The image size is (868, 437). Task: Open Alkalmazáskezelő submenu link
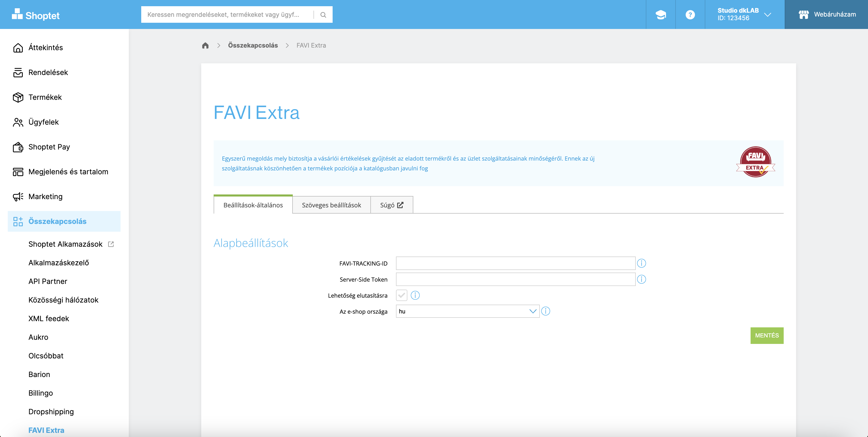pos(59,263)
